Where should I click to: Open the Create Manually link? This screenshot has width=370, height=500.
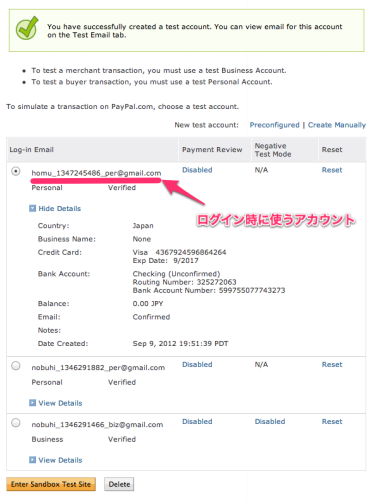pyautogui.click(x=337, y=125)
